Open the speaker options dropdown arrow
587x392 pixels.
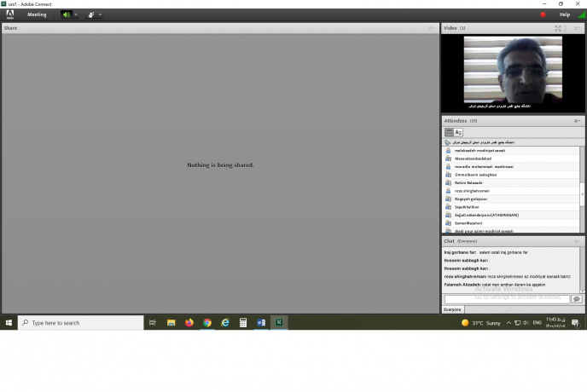click(76, 14)
